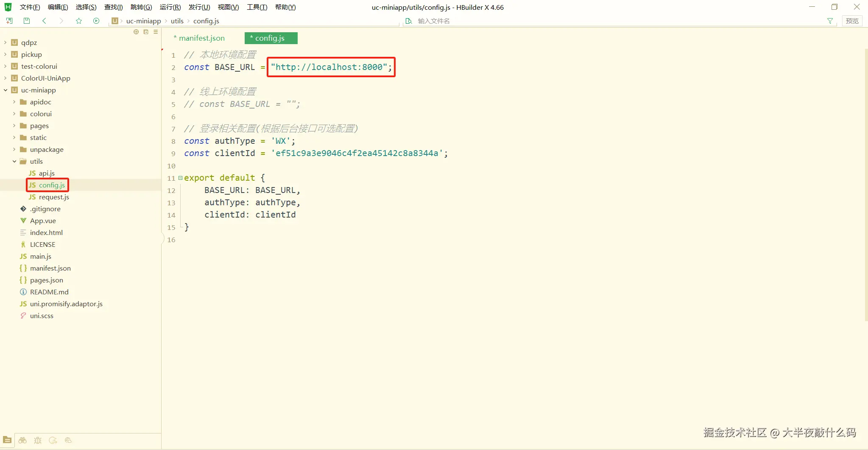Show the project manager folder panel
868x450 pixels.
tap(7, 440)
